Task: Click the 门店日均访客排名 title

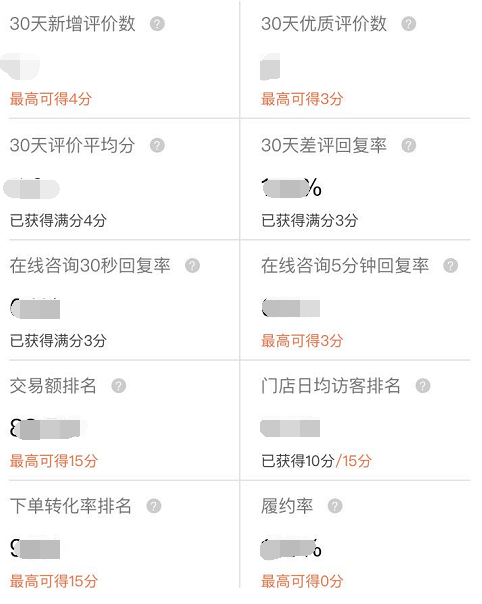Action: click(x=331, y=386)
